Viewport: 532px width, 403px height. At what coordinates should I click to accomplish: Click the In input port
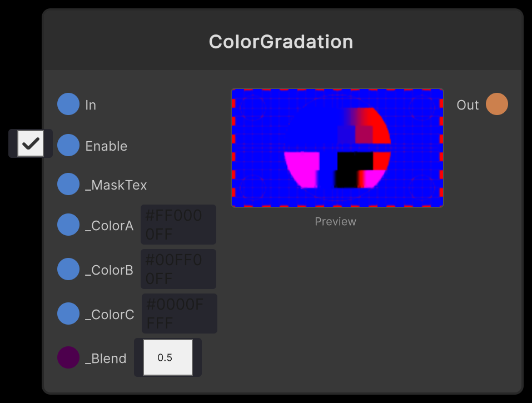coord(68,104)
